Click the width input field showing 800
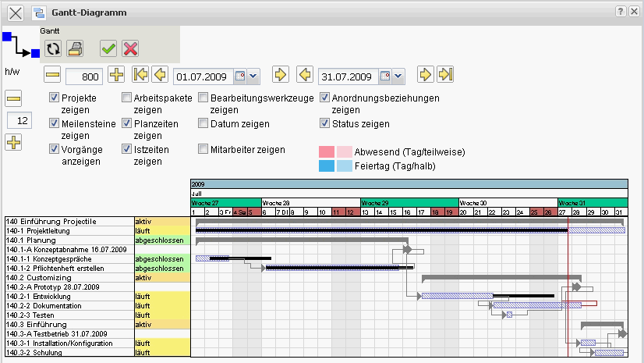644x363 pixels. click(x=84, y=76)
